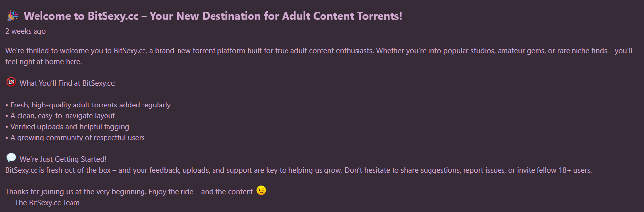The width and height of the screenshot is (644, 212).
Task: Click the speech bubble emoji
Action: [11, 158]
